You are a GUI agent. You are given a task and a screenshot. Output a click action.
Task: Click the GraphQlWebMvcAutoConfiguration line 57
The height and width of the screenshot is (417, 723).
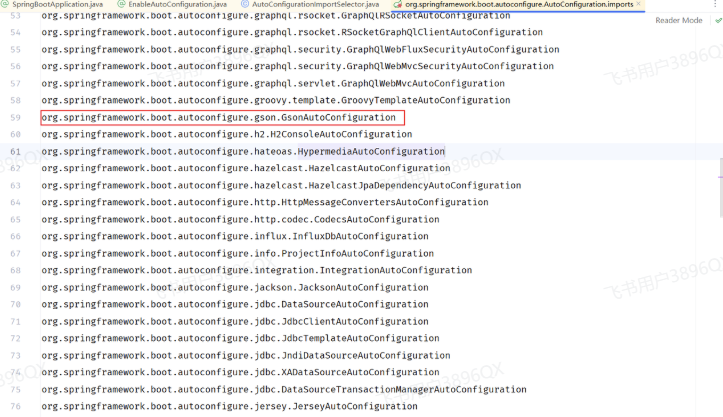point(273,83)
